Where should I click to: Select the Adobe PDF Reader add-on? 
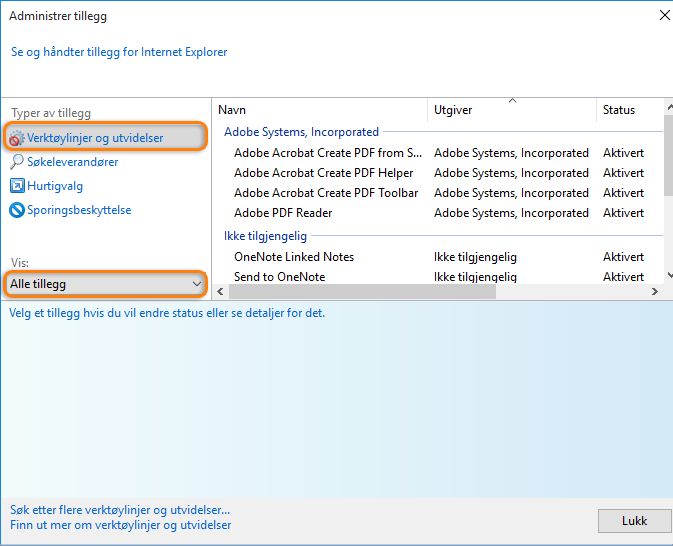tap(283, 213)
